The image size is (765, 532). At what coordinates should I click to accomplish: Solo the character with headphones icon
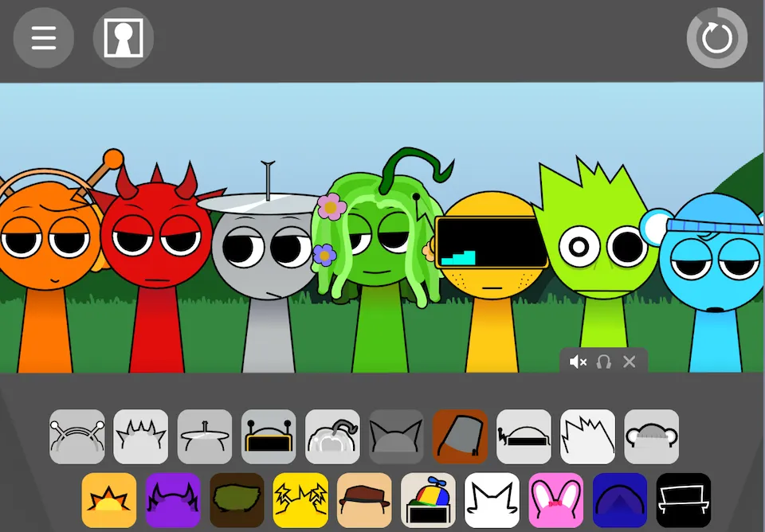click(x=604, y=362)
